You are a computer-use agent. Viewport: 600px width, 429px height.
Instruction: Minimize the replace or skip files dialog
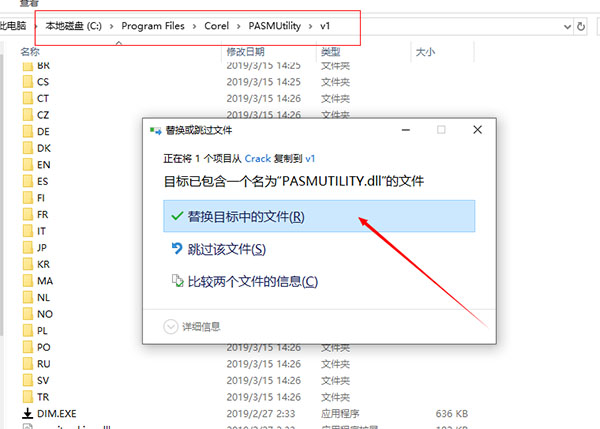(x=406, y=130)
